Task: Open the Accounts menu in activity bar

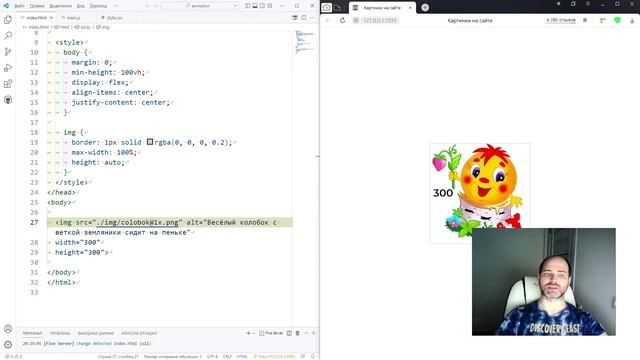Action: coord(8,329)
